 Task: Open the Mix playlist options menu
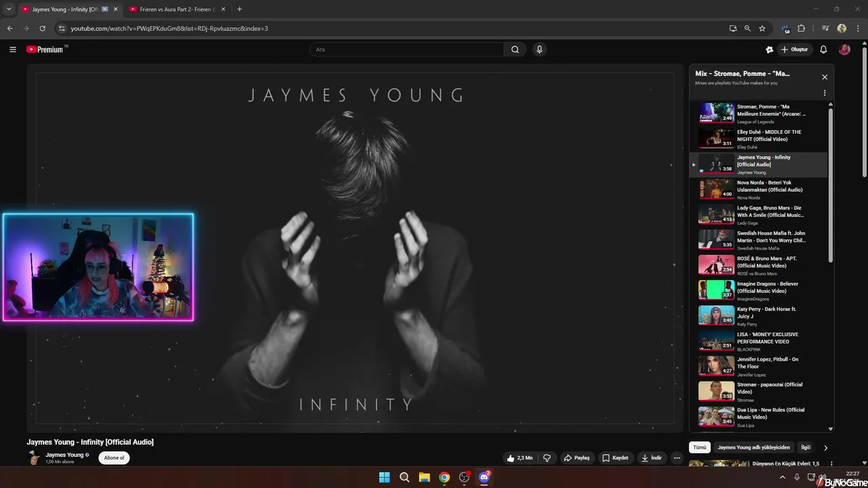coord(825,93)
